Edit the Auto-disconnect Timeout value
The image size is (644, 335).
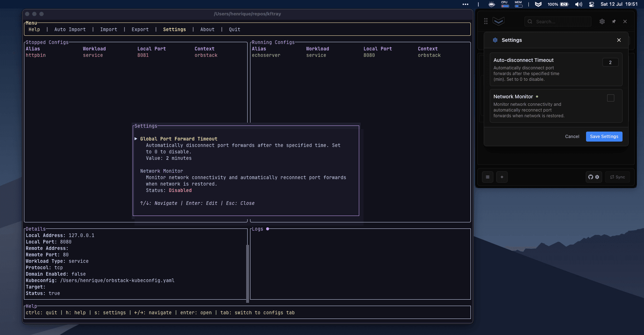pos(610,62)
